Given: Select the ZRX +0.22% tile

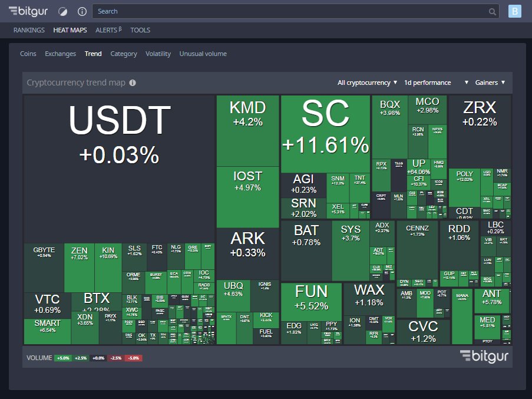Looking at the screenshot, I should tap(480, 131).
